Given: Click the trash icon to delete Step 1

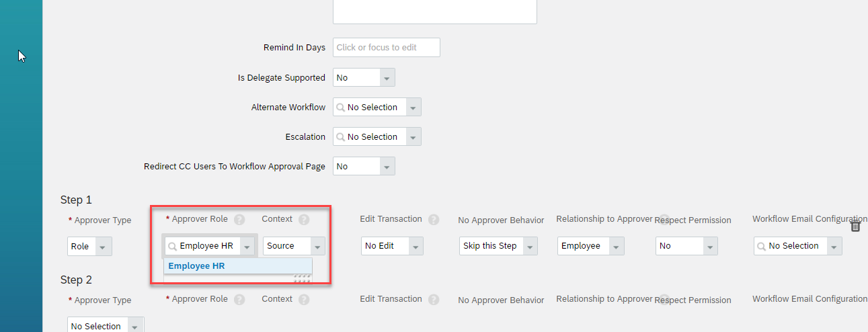Looking at the screenshot, I should [855, 226].
